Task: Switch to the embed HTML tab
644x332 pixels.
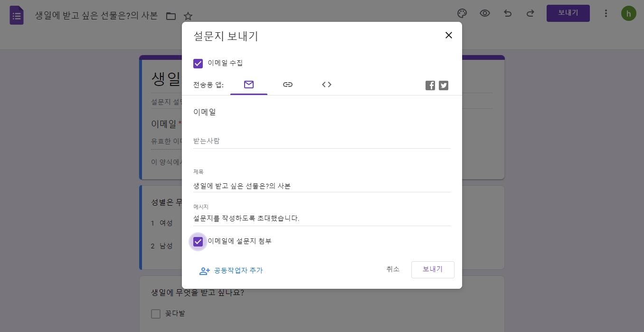Action: click(x=327, y=85)
